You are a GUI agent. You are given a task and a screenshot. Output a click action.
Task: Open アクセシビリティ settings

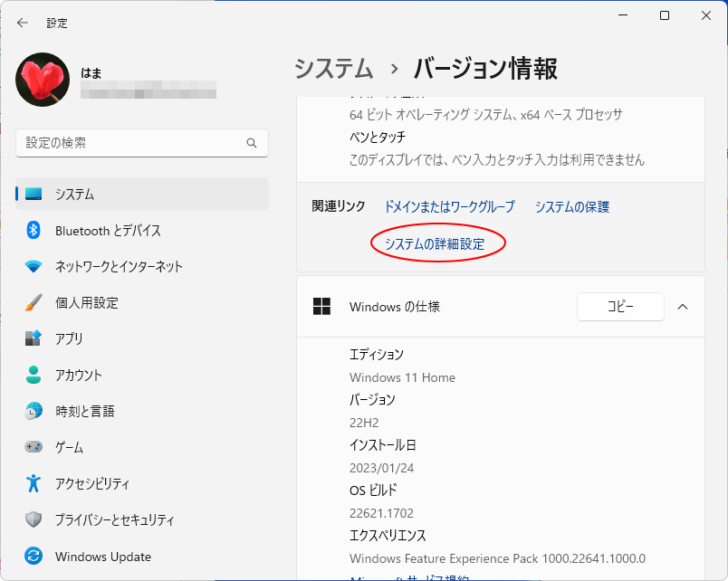142,483
